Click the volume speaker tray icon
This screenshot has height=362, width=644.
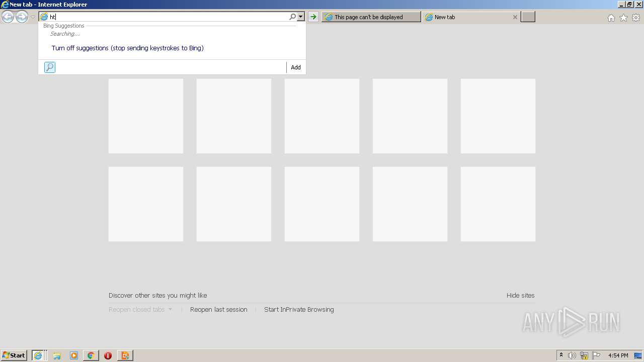(572, 355)
